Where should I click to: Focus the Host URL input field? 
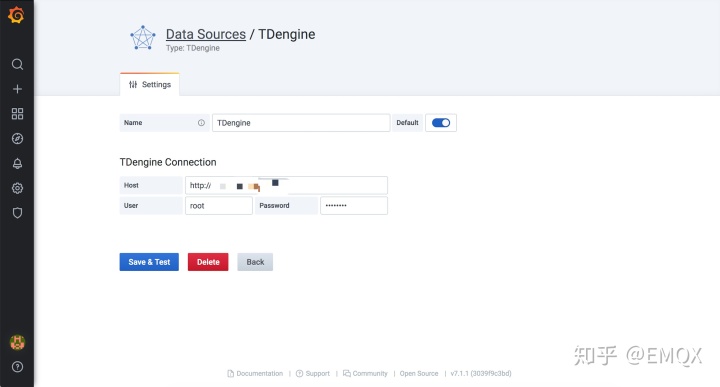[287, 185]
